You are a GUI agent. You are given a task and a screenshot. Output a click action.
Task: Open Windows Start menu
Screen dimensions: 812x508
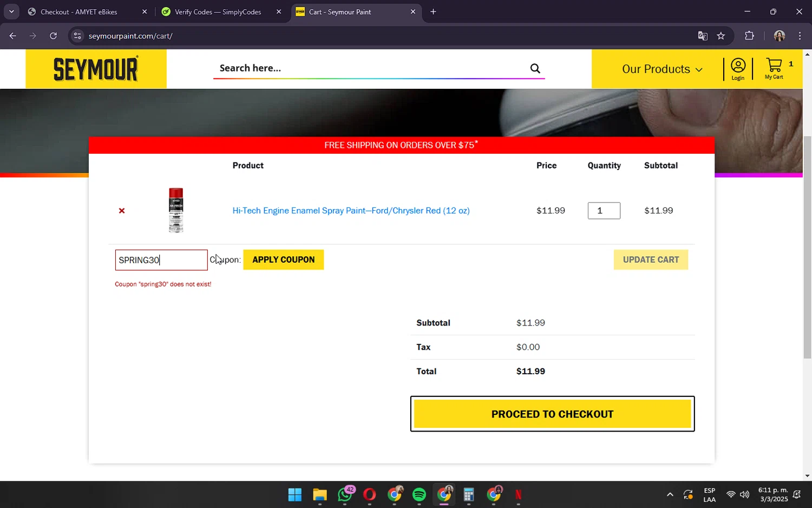[295, 494]
